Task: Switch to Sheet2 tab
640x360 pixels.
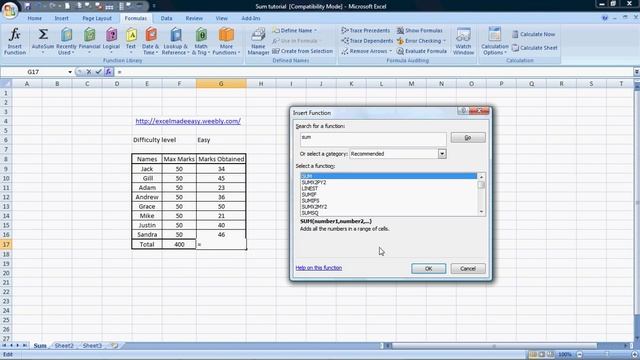Action: point(64,346)
